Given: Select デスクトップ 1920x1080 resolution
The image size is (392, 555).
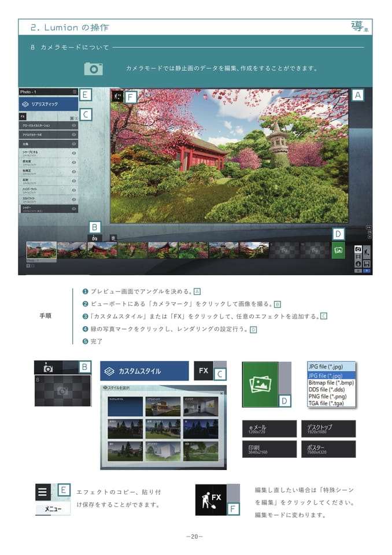Looking at the screenshot, I should tap(328, 429).
